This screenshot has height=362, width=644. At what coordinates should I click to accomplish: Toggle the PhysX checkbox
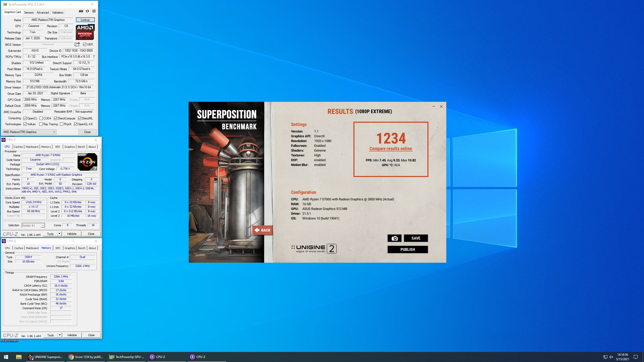pos(62,124)
